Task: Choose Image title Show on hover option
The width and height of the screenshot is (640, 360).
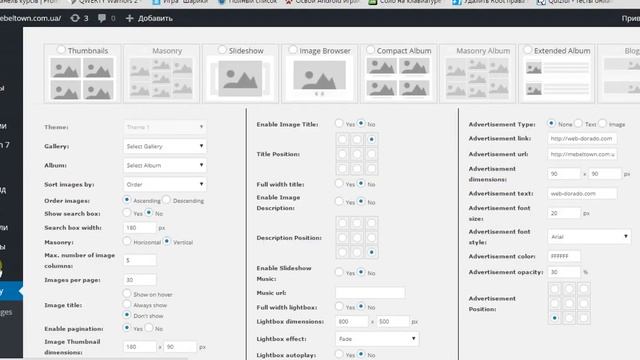Action: pos(127,293)
